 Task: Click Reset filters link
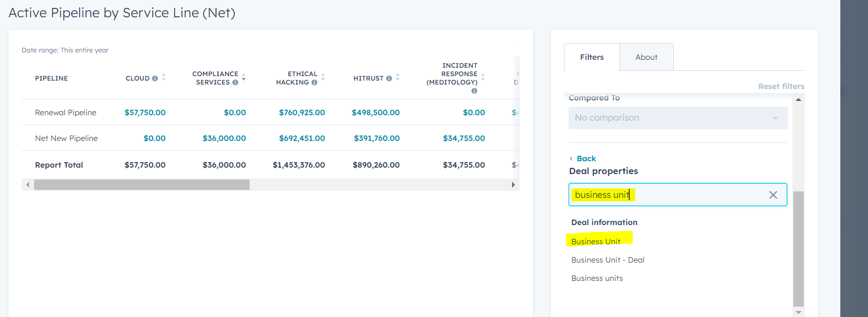pyautogui.click(x=781, y=87)
